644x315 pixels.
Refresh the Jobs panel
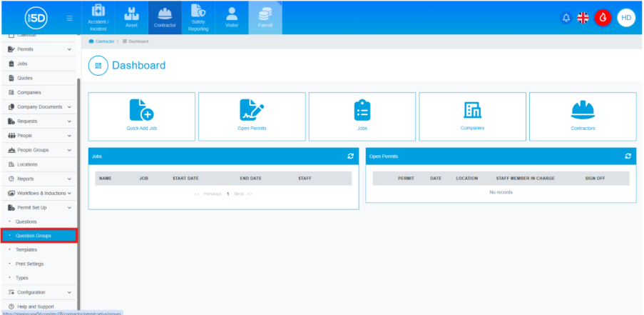click(x=350, y=156)
